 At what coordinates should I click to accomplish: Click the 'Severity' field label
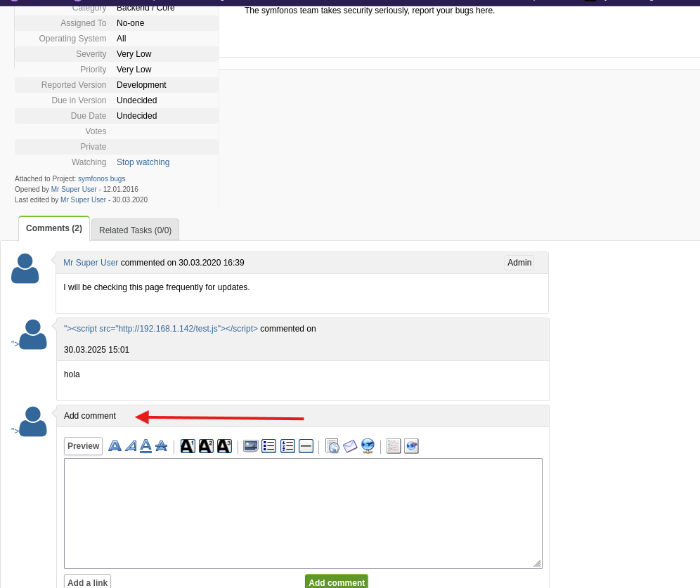(91, 54)
